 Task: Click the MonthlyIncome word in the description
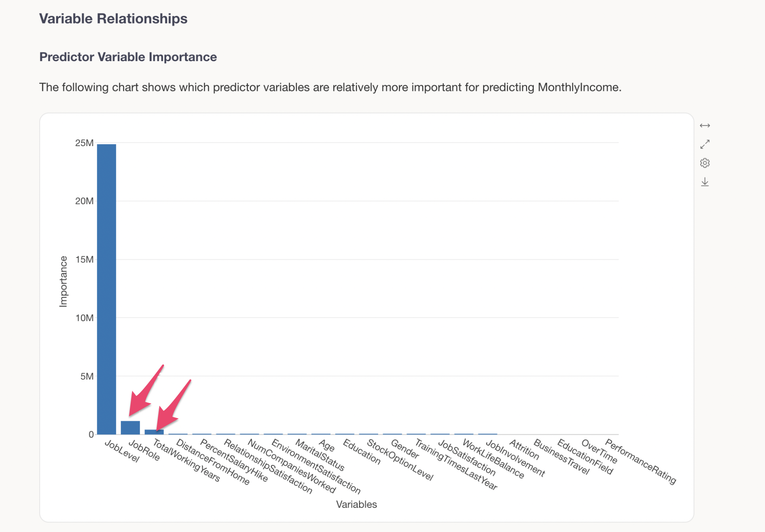(x=578, y=87)
